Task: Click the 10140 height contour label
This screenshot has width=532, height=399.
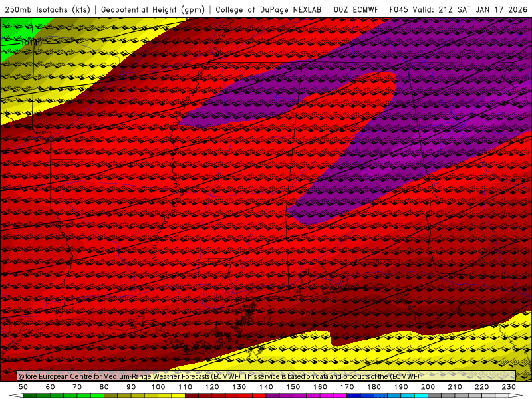Action: click(x=31, y=43)
